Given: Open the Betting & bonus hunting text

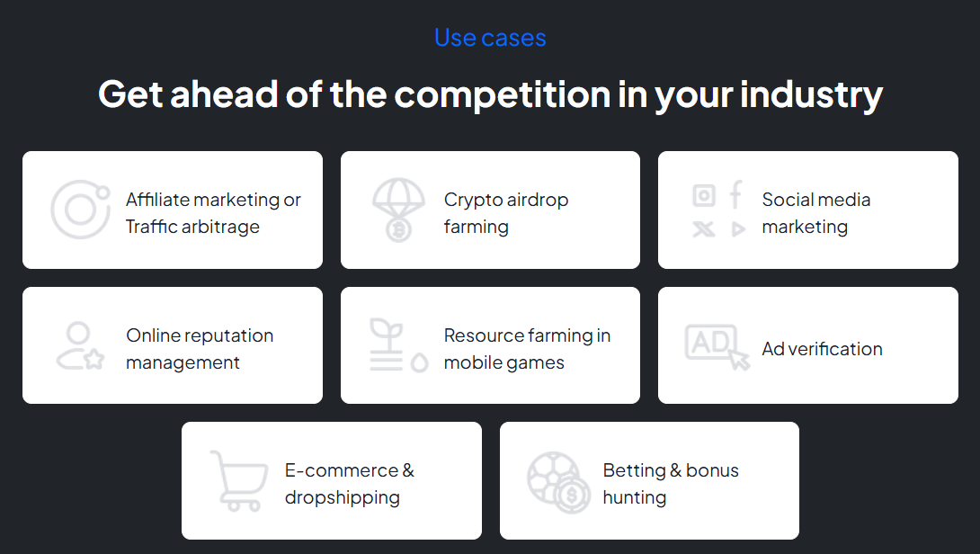Looking at the screenshot, I should click(671, 483).
